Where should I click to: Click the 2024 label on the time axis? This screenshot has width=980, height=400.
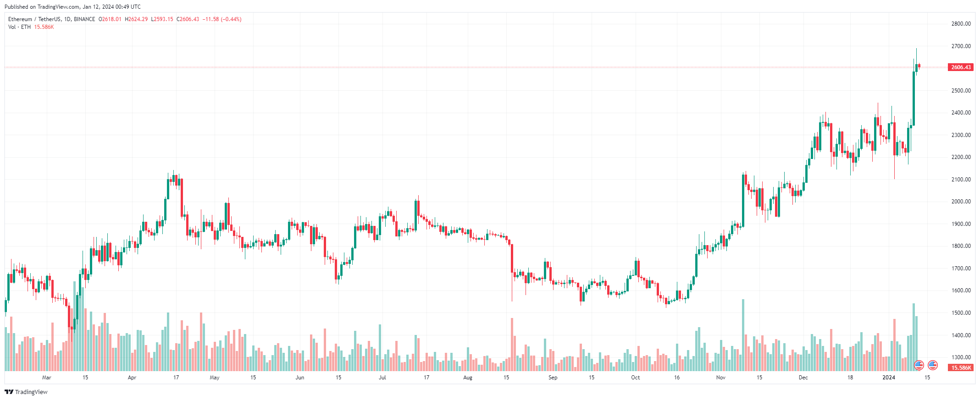pyautogui.click(x=889, y=378)
